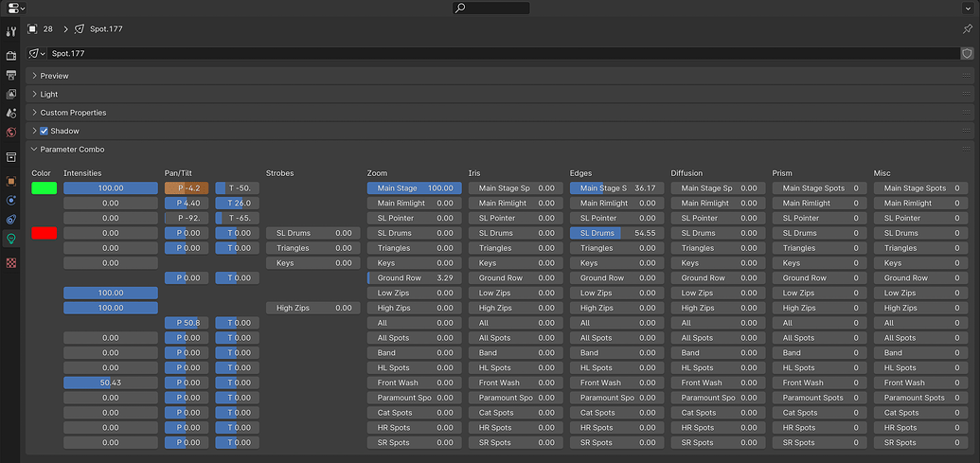Click the search magnifier icon
The image size is (980, 463).
pyautogui.click(x=460, y=9)
